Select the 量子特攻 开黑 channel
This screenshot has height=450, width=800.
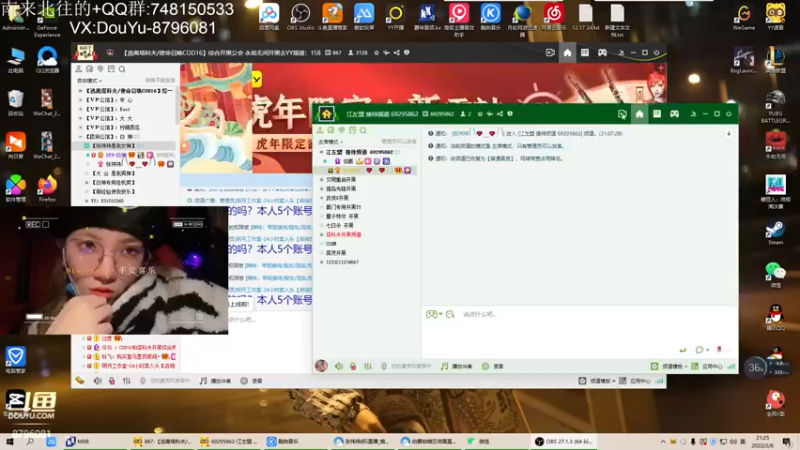[342, 216]
